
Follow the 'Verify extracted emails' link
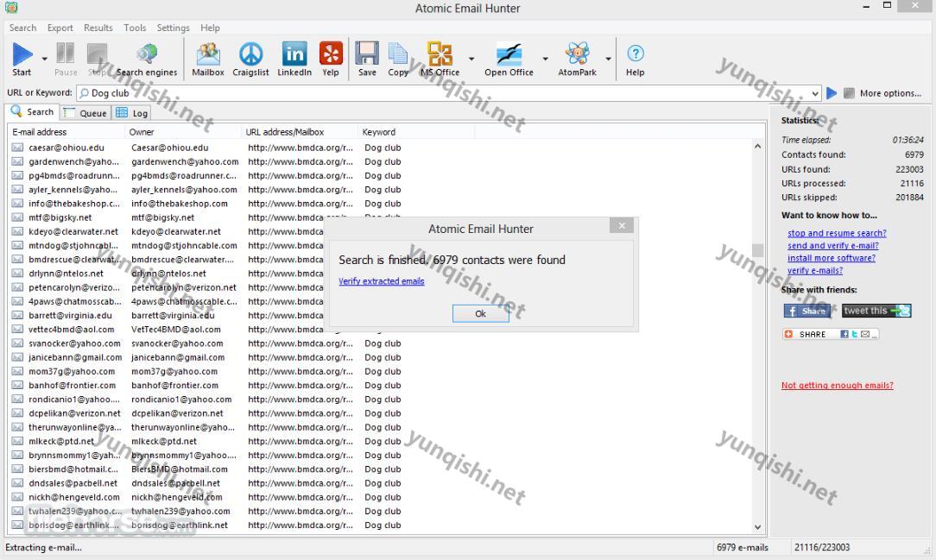pyautogui.click(x=382, y=281)
